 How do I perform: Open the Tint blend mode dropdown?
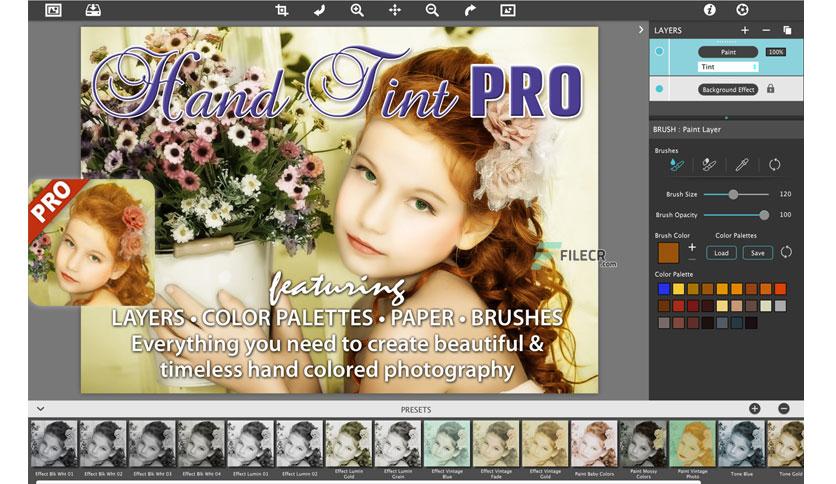coord(728,67)
